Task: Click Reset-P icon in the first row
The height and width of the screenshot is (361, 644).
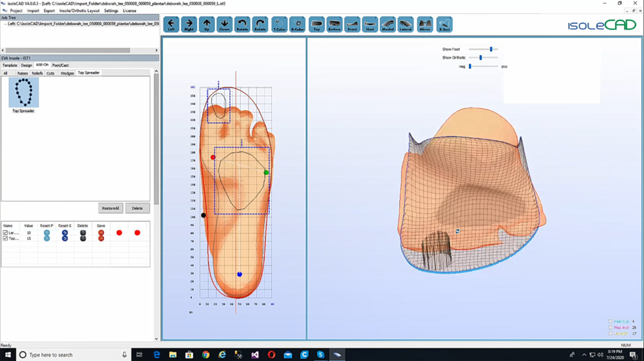Action: click(x=46, y=233)
